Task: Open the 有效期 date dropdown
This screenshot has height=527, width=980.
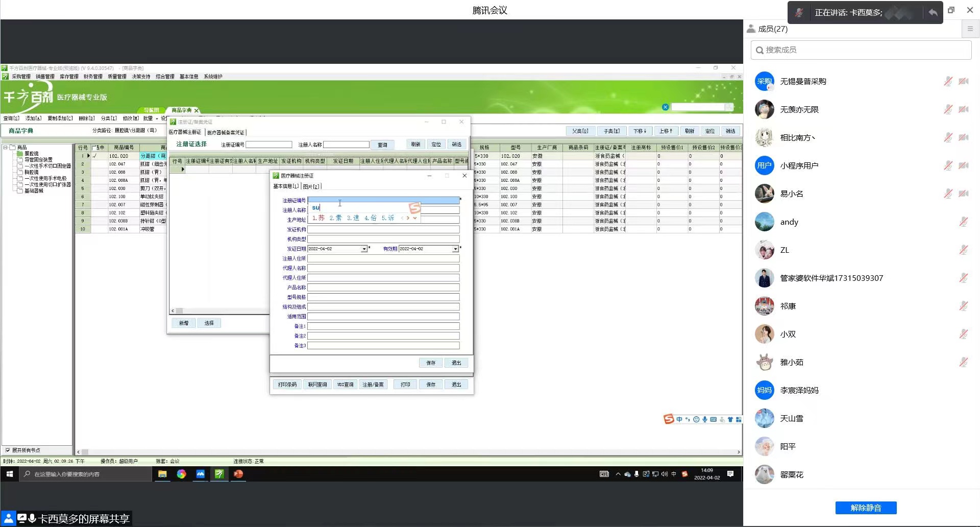Action: [x=455, y=249]
